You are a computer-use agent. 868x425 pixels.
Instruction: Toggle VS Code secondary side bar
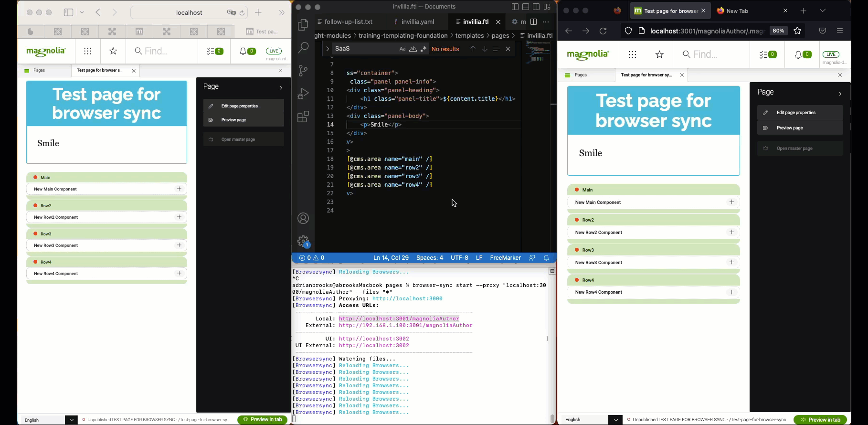tap(536, 7)
